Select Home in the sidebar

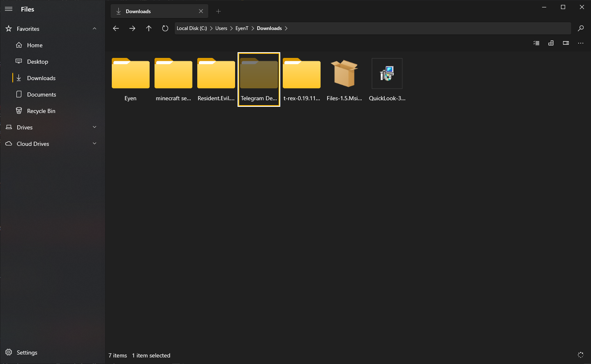pos(34,45)
